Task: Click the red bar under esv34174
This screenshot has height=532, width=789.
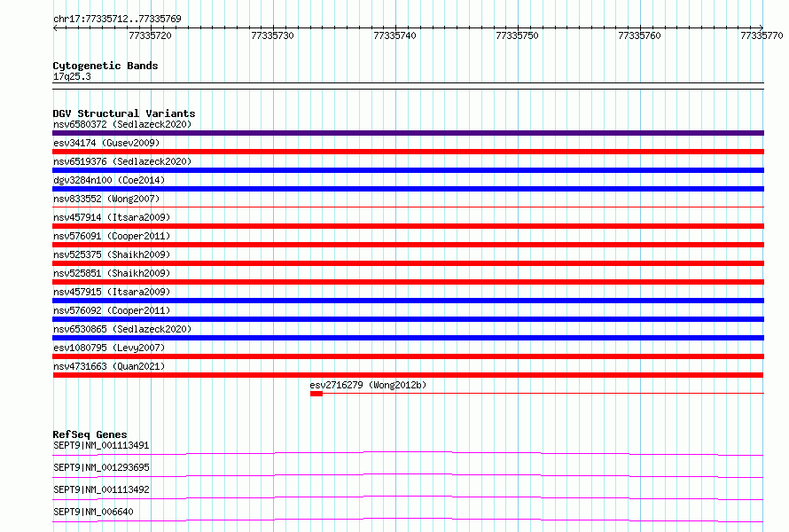Action: 408,152
